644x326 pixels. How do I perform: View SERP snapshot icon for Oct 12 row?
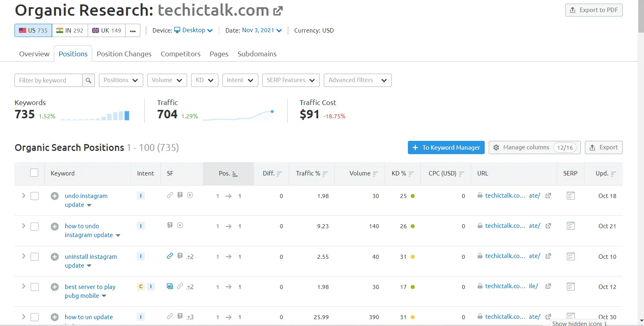click(x=570, y=287)
